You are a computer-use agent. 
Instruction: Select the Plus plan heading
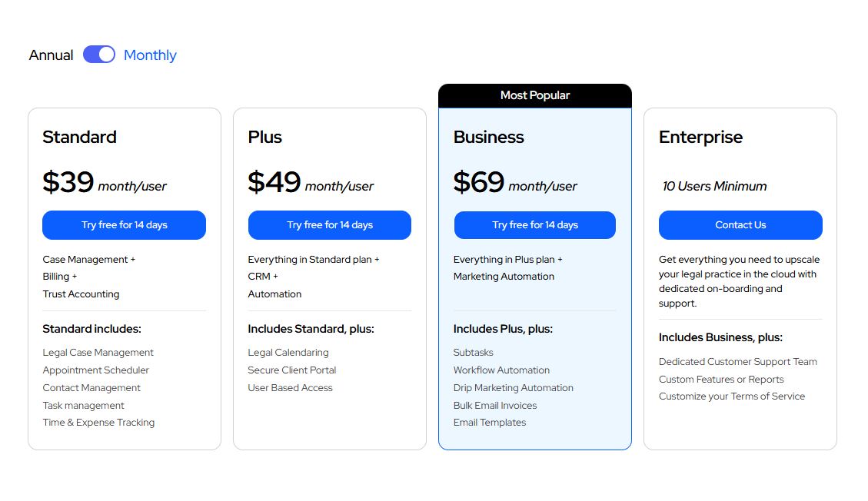(264, 137)
